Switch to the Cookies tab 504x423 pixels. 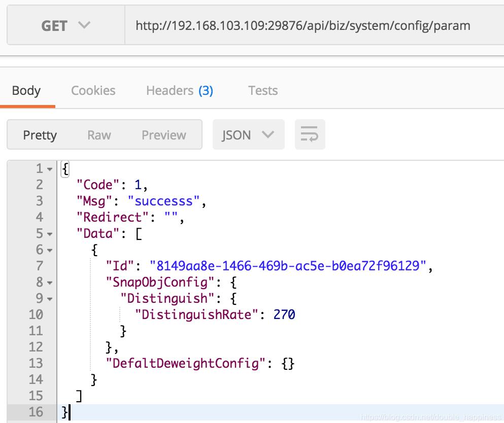click(93, 90)
